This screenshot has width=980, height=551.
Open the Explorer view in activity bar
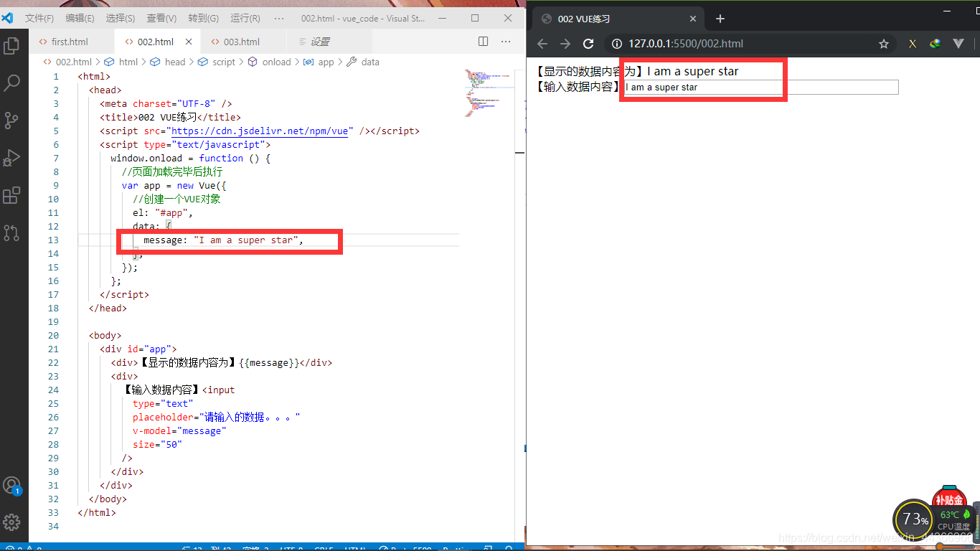tap(11, 47)
